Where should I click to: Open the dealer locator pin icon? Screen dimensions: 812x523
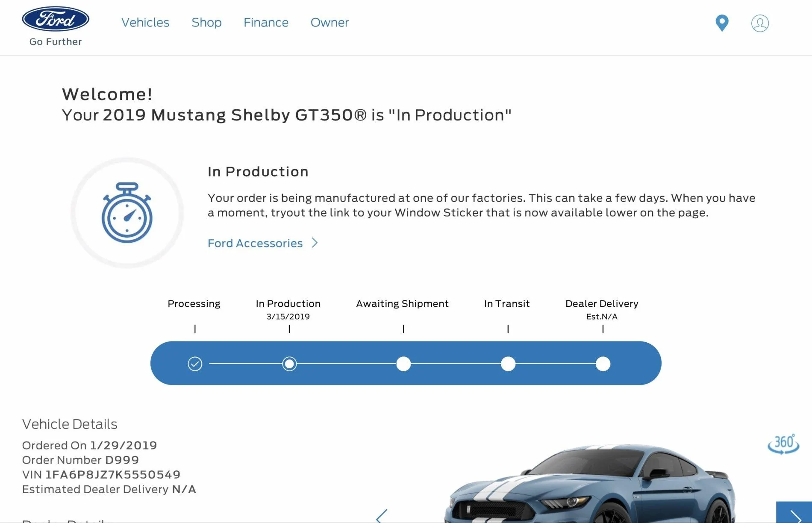pos(722,23)
